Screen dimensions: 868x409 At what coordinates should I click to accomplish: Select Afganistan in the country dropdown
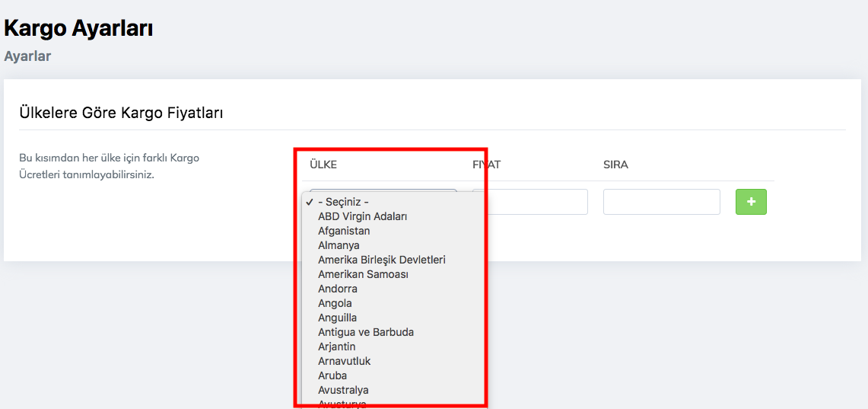coord(344,231)
